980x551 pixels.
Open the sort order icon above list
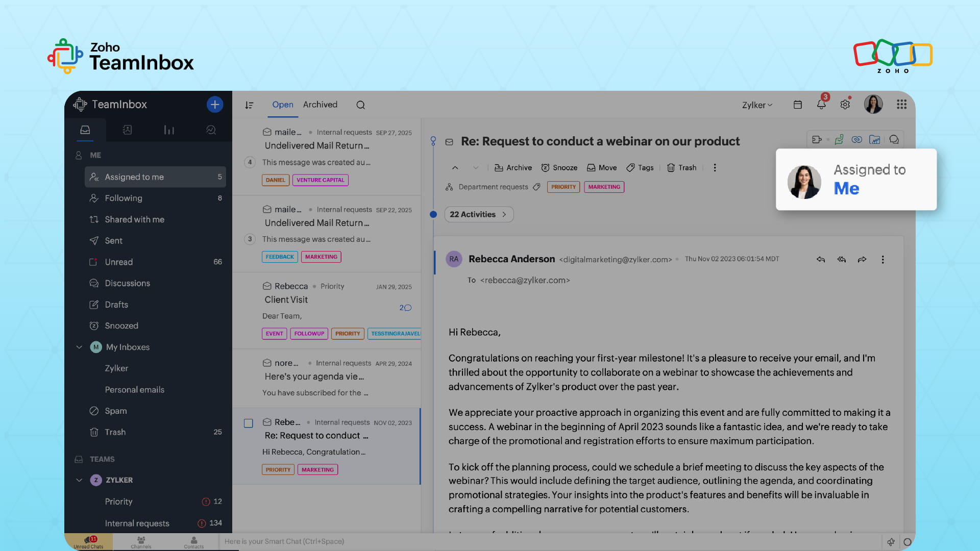[249, 105]
